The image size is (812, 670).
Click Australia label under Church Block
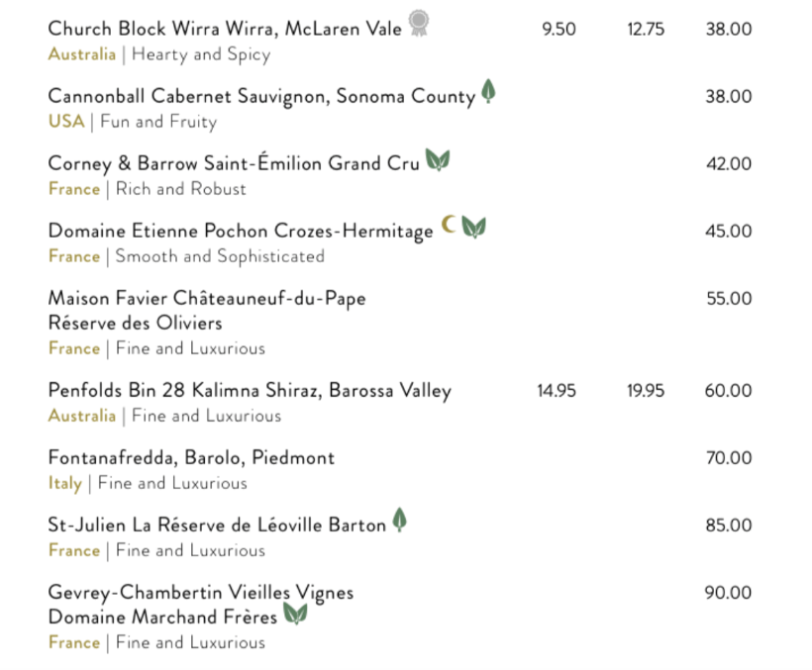coord(82,54)
